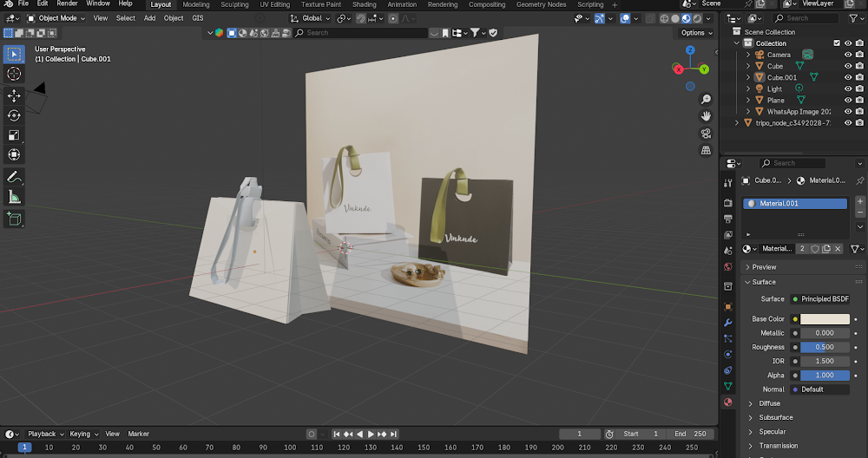Image resolution: width=868 pixels, height=458 pixels.
Task: Hide WhatsApp Image object in viewport
Action: [847, 111]
